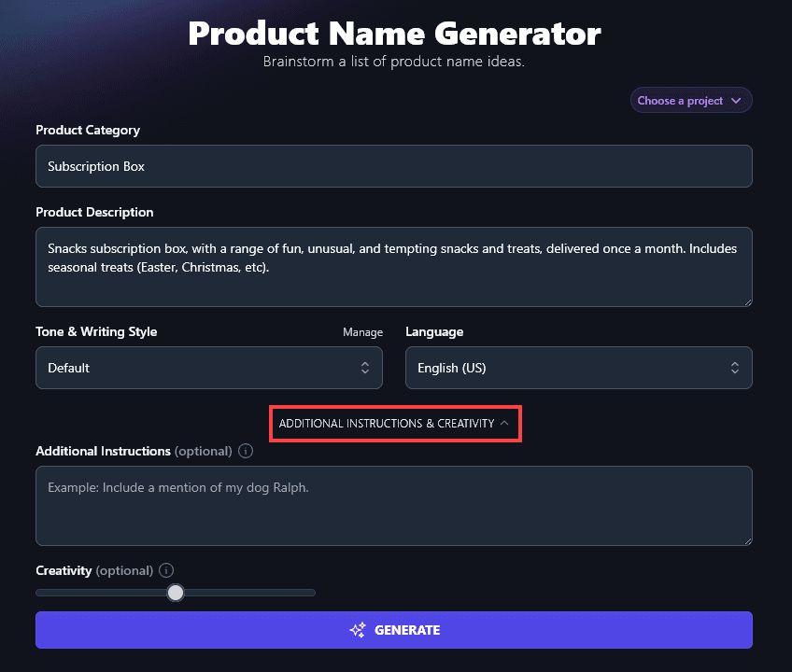
Task: Open the Choose a project menu
Action: [x=691, y=100]
